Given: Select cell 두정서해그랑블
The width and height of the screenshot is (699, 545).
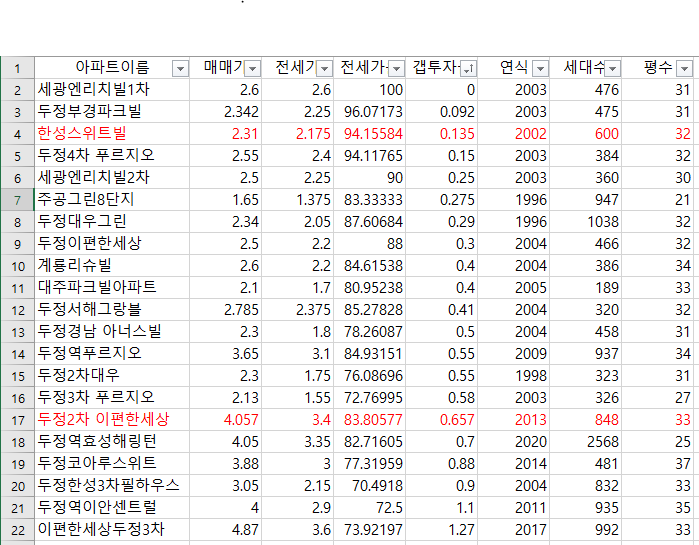Looking at the screenshot, I should 112,310.
